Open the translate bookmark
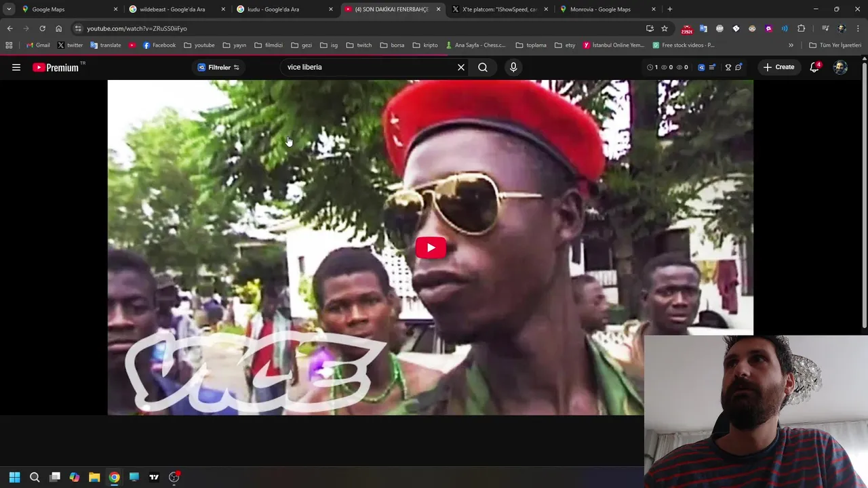868x488 pixels. tap(105, 45)
